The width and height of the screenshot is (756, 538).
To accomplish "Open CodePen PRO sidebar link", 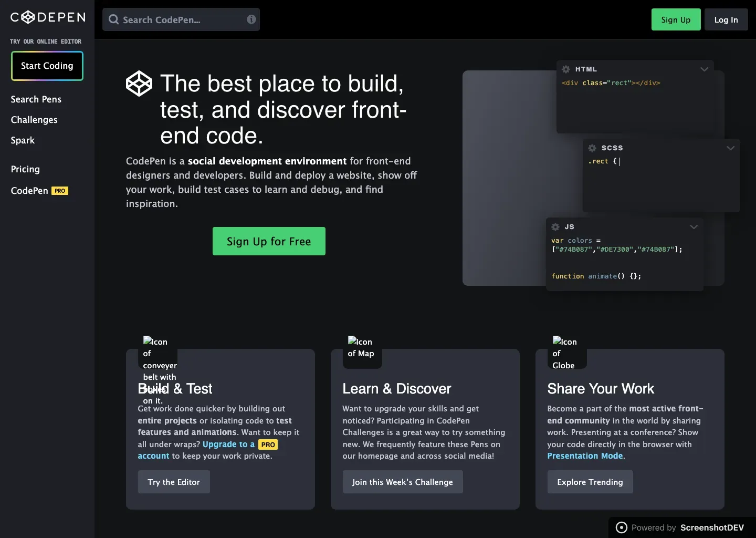I will [x=39, y=191].
